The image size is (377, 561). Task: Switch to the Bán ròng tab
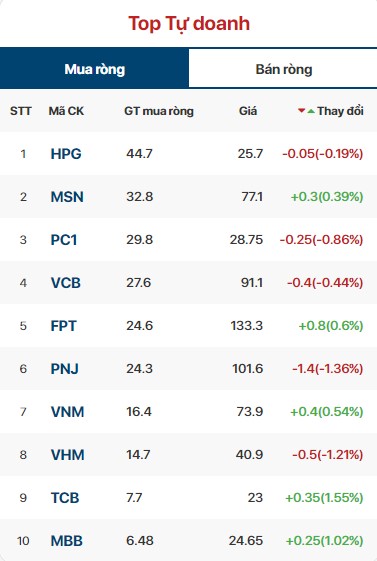tap(283, 69)
